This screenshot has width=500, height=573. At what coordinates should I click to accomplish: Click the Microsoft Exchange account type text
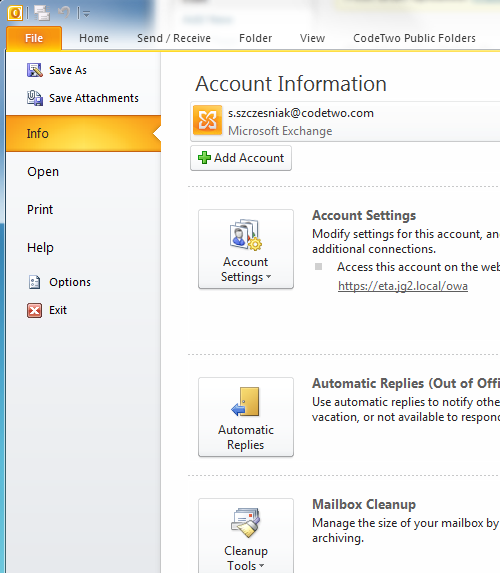(x=280, y=131)
